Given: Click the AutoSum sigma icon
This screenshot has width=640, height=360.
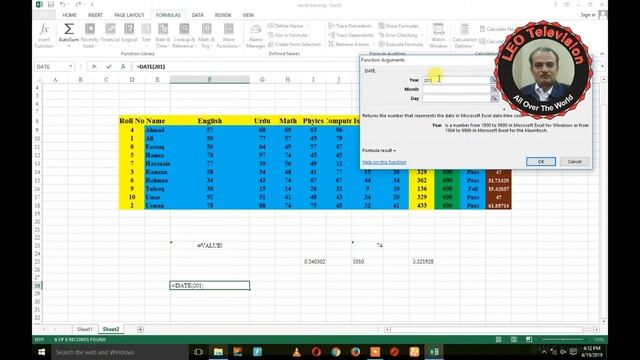Looking at the screenshot, I should click(x=69, y=29).
